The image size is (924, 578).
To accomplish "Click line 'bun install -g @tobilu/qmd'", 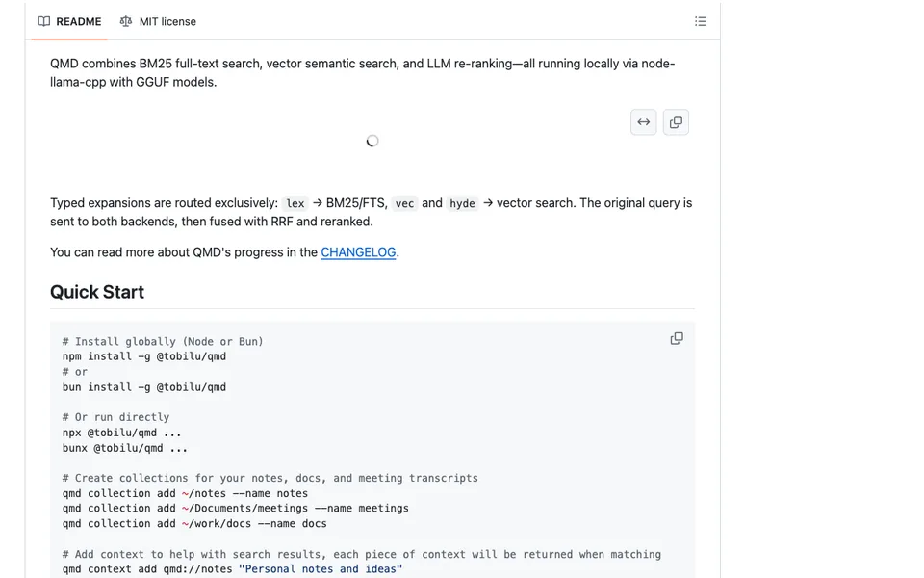I will pos(144,387).
